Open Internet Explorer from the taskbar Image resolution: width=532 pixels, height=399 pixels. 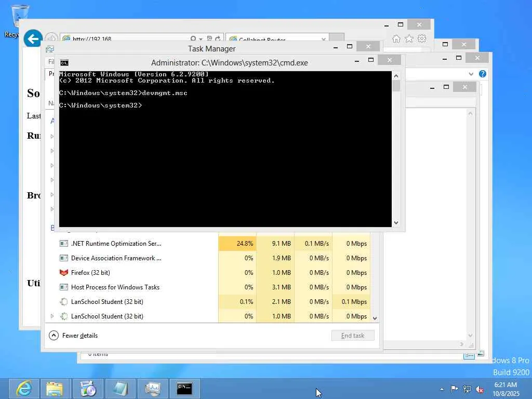pyautogui.click(x=23, y=389)
